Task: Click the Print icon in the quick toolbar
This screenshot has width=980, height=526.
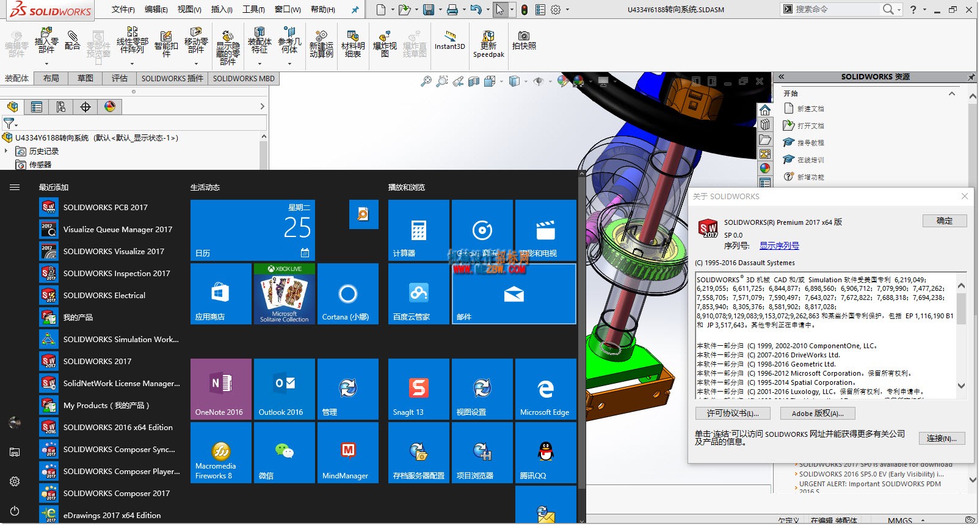Action: [x=452, y=10]
